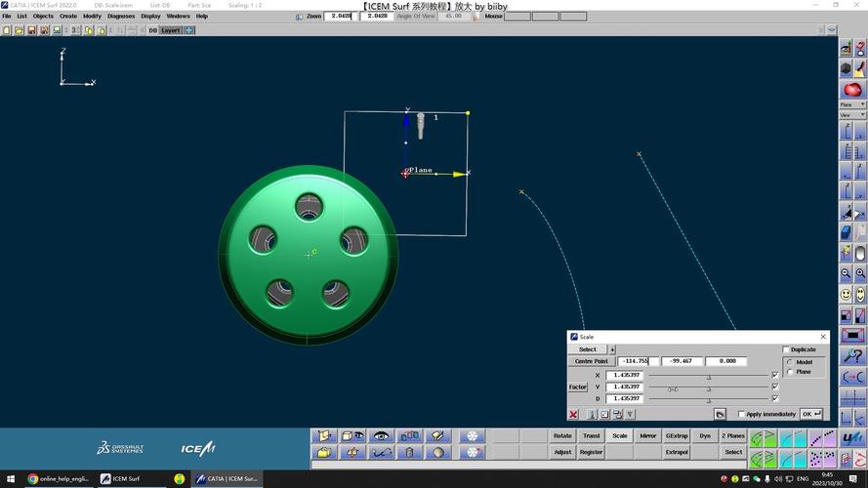Image resolution: width=868 pixels, height=488 pixels.
Task: Select the Model radio button
Action: (790, 362)
